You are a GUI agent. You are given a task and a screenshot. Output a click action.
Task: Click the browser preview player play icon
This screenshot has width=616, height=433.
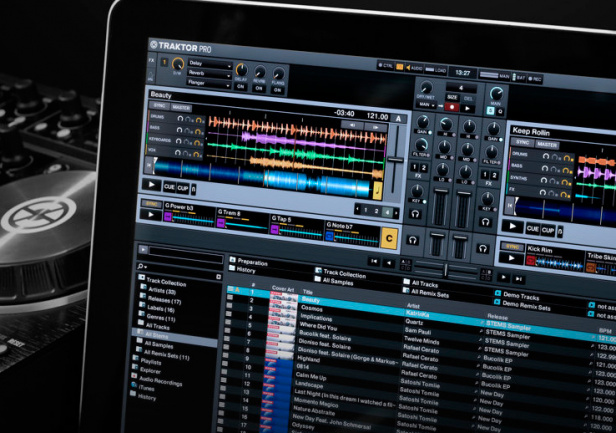tap(143, 250)
